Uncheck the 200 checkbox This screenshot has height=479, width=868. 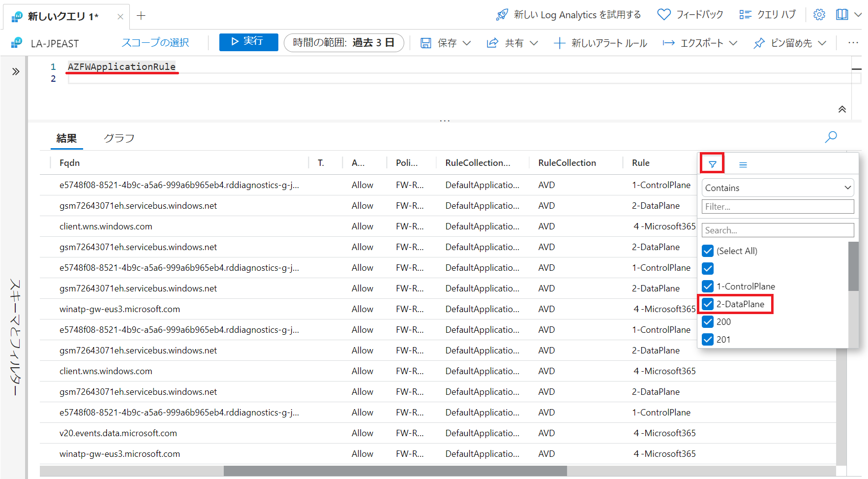[708, 322]
